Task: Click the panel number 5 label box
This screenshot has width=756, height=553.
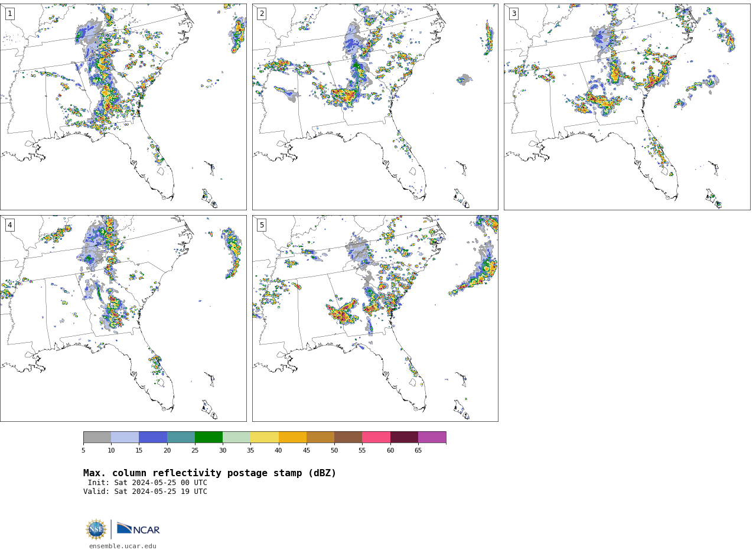Action: 262,225
